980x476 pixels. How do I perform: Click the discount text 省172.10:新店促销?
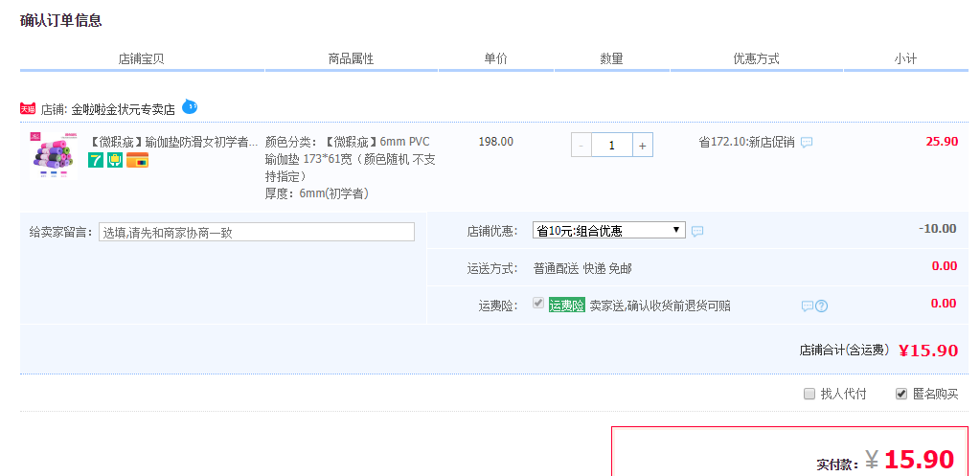(x=746, y=142)
